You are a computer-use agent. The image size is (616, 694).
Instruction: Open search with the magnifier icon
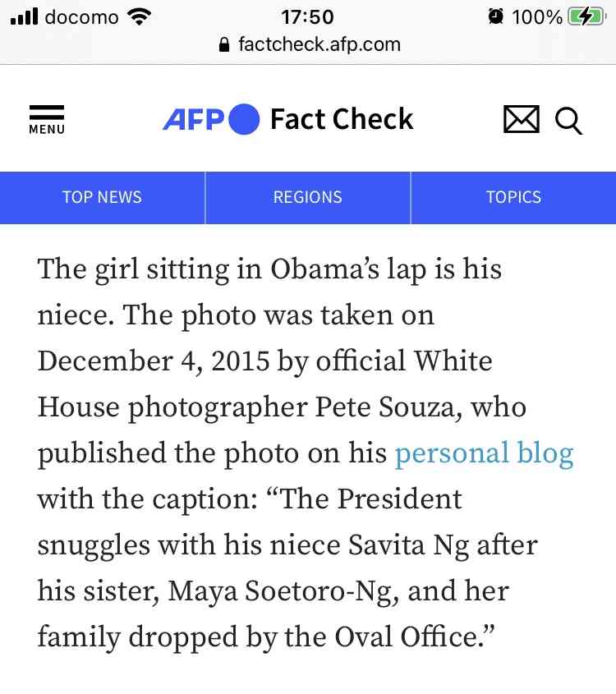[x=568, y=121]
